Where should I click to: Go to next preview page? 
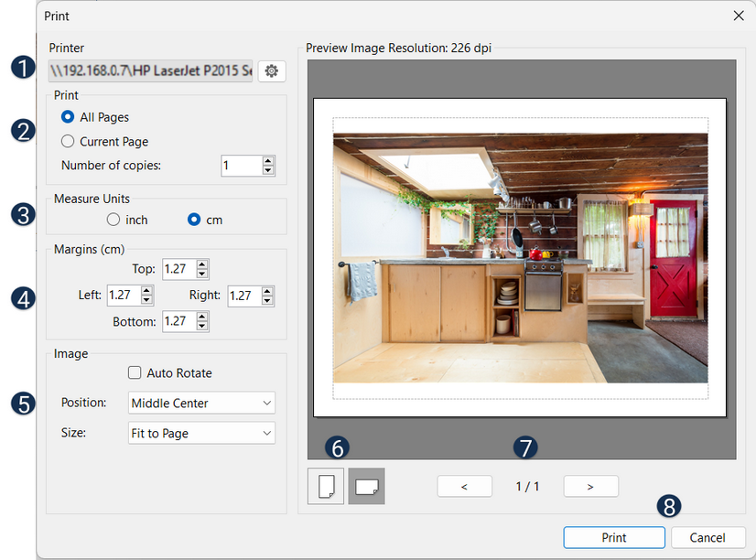click(590, 486)
